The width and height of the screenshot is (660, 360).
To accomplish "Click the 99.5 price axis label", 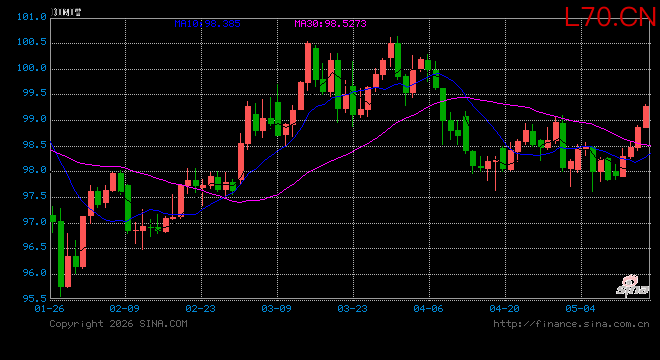I will 35,93.
